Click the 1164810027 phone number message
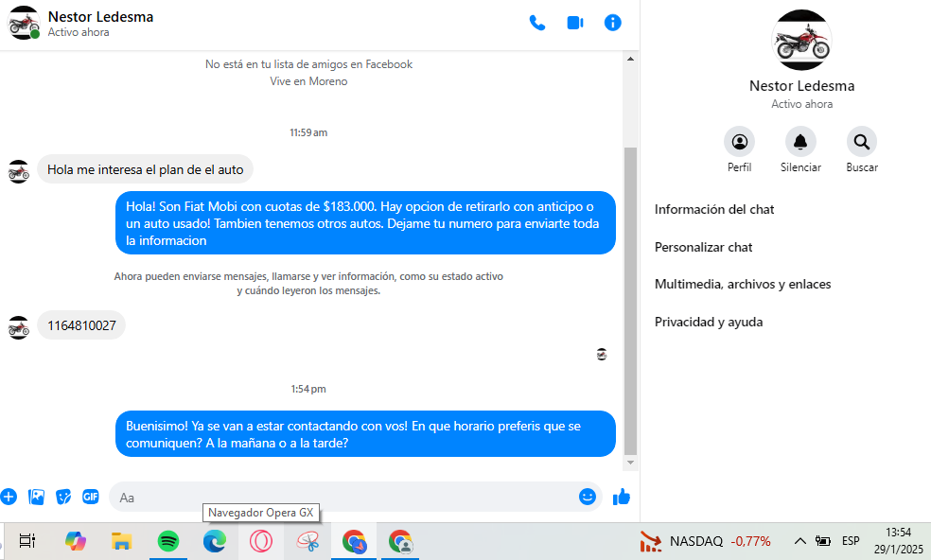This screenshot has height=560, width=931. click(81, 325)
